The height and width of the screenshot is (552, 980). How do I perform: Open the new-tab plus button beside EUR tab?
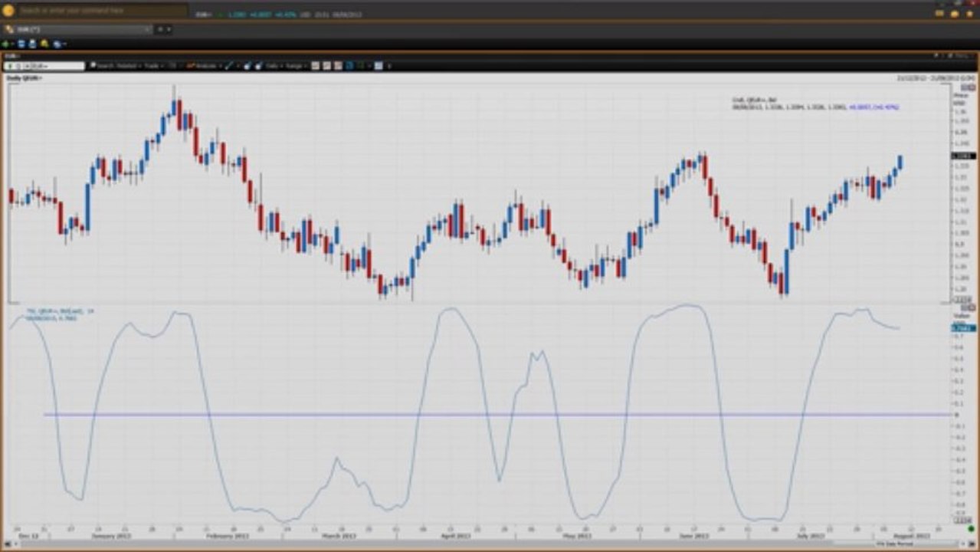pos(160,29)
